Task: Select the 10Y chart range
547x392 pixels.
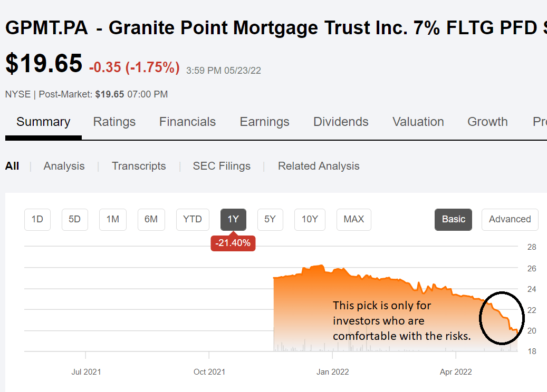Action: 310,220
